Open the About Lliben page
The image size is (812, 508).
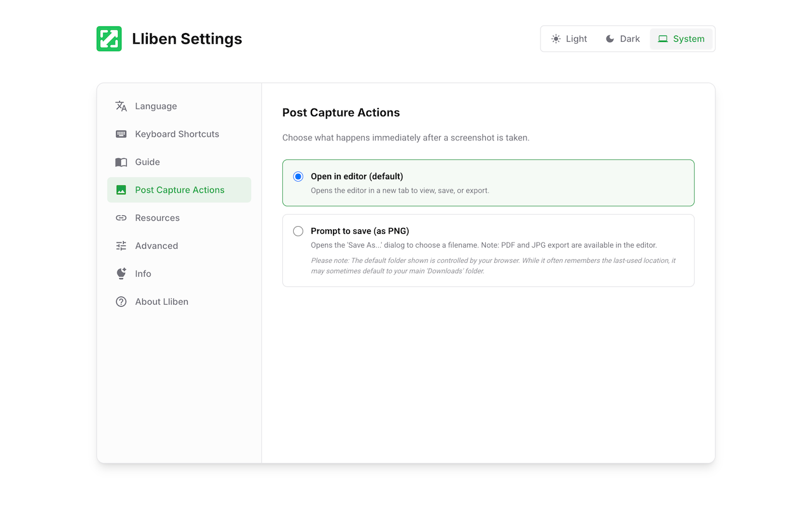pos(162,302)
